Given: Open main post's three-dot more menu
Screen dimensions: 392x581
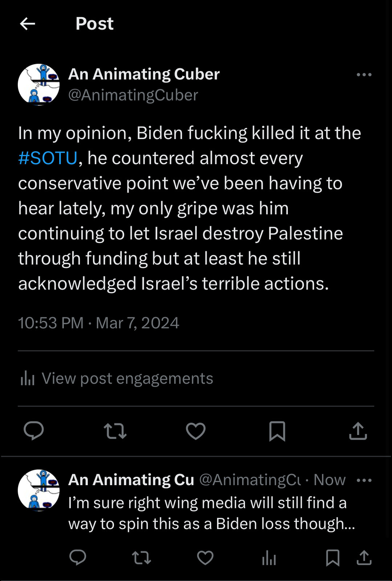Looking at the screenshot, I should tap(364, 75).
